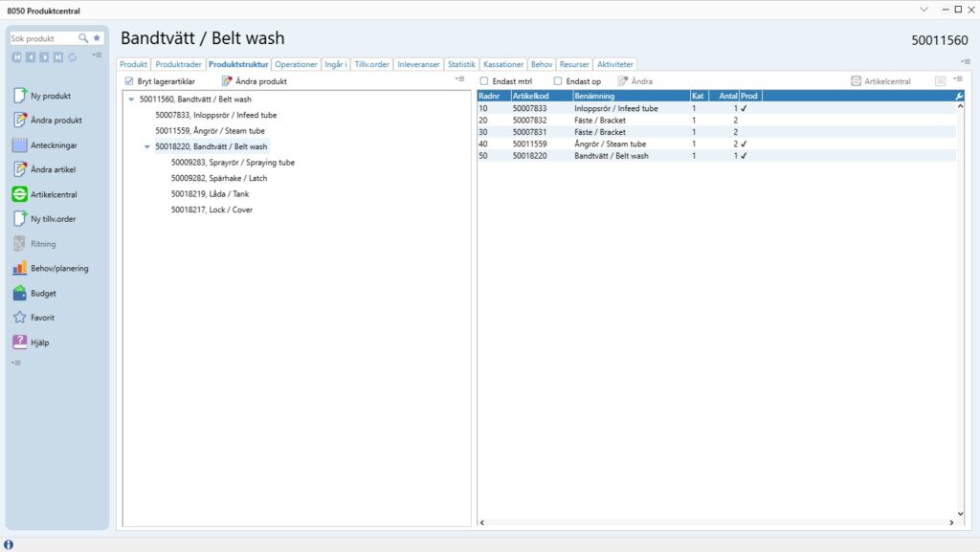Open the Budget wallet icon

click(20, 294)
